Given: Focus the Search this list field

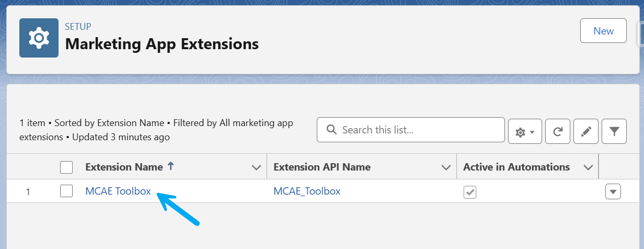Looking at the screenshot, I should 411,130.
